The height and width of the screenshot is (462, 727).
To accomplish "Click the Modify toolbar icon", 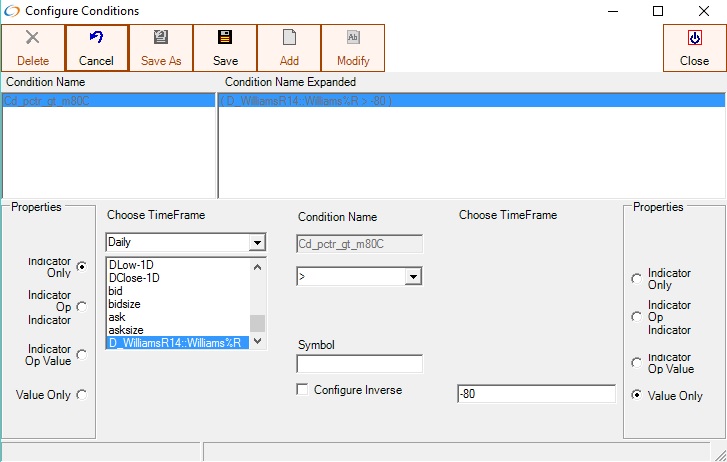I will click(x=353, y=38).
